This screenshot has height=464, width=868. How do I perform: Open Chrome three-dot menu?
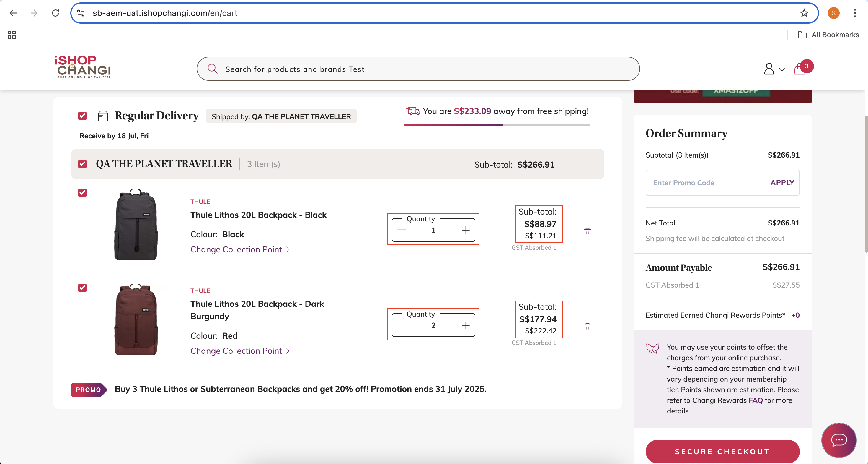tap(855, 13)
